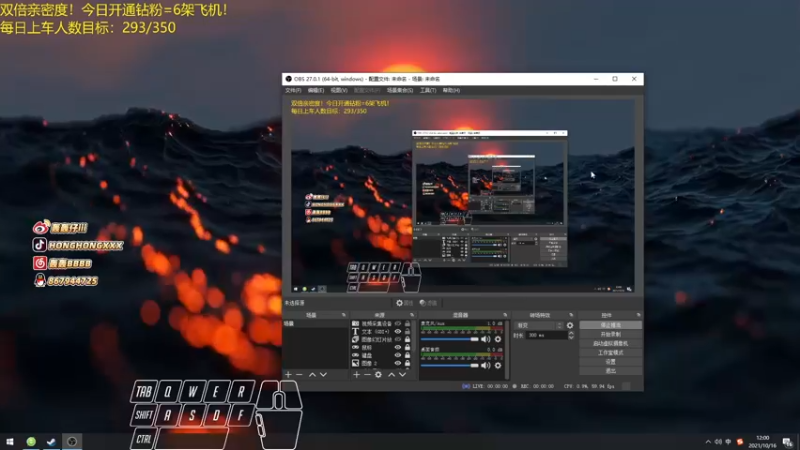
Task: Open system tray volume icon
Action: (x=718, y=442)
